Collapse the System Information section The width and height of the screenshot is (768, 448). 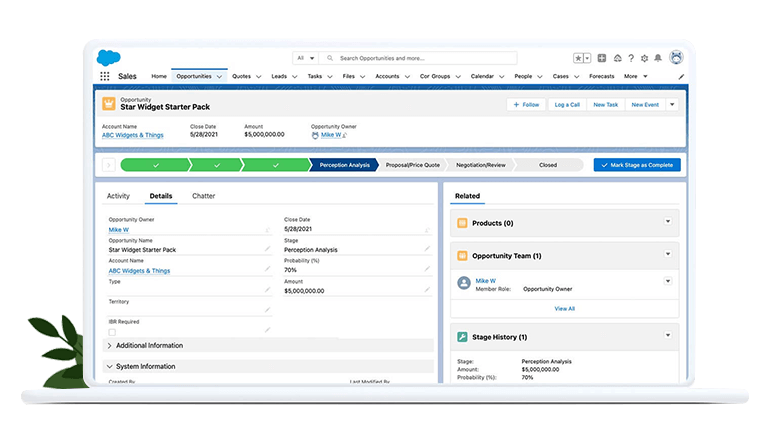109,367
